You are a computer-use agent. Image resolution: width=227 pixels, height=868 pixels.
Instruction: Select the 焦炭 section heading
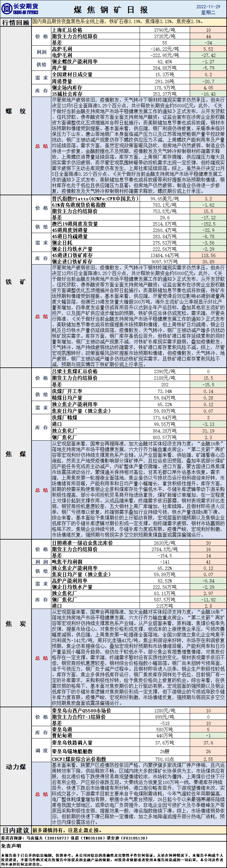(16, 624)
